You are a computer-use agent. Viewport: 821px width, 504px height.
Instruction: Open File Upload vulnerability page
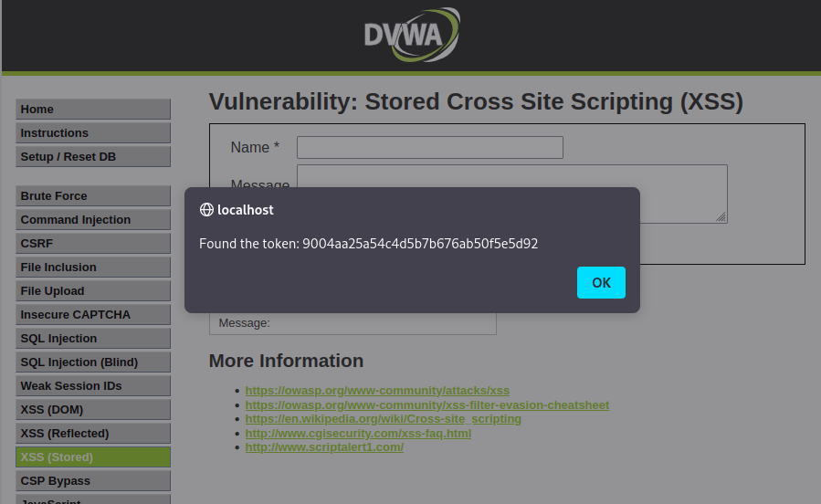point(92,291)
